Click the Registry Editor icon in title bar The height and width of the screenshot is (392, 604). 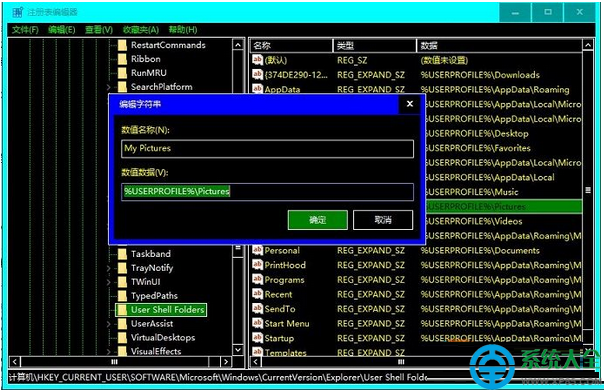click(x=18, y=12)
